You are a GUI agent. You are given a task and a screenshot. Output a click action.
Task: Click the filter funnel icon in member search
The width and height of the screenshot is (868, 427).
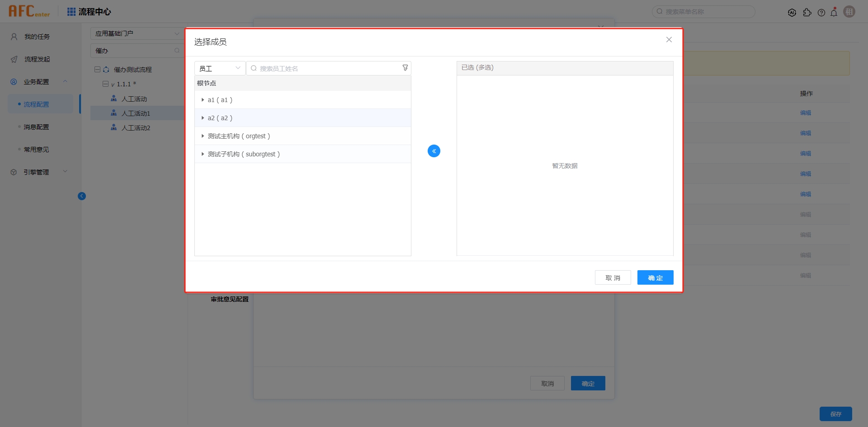pos(405,68)
